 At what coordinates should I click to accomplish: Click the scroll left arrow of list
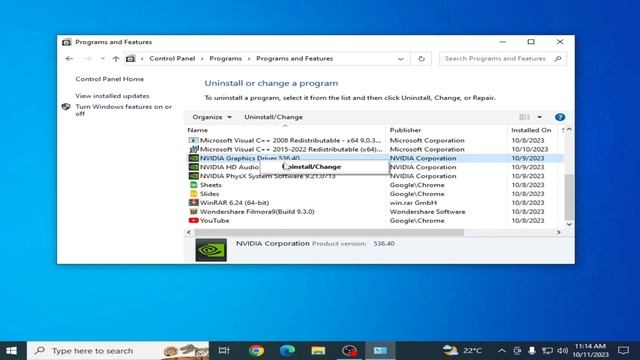[189, 232]
